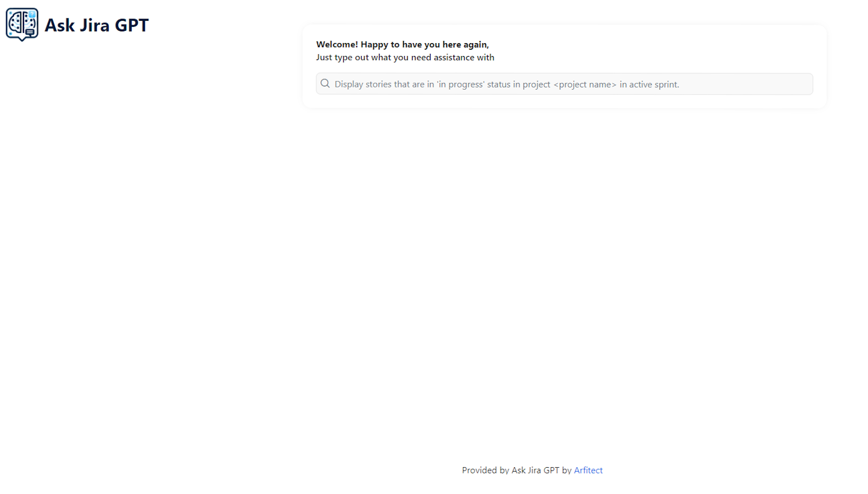Click the magnifying glass search icon
Image resolution: width=868 pixels, height=494 pixels.
coord(325,84)
